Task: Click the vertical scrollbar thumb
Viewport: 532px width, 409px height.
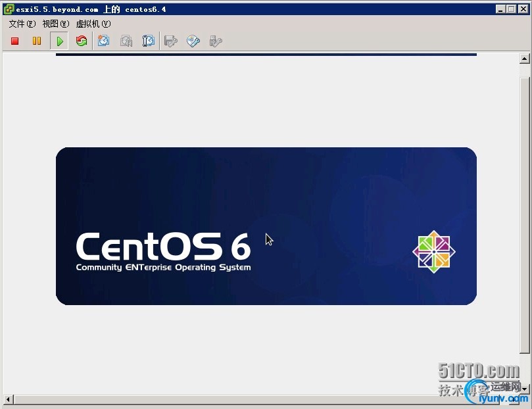Action: point(525,216)
